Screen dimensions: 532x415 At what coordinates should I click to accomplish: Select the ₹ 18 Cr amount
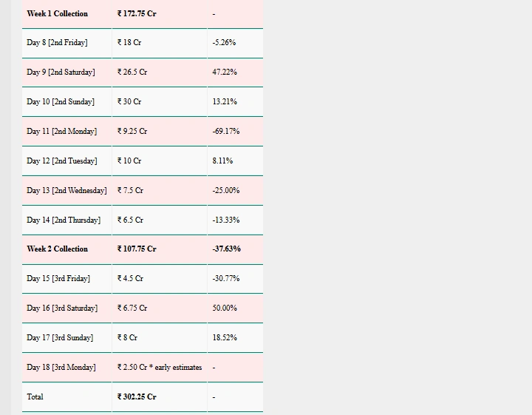129,42
